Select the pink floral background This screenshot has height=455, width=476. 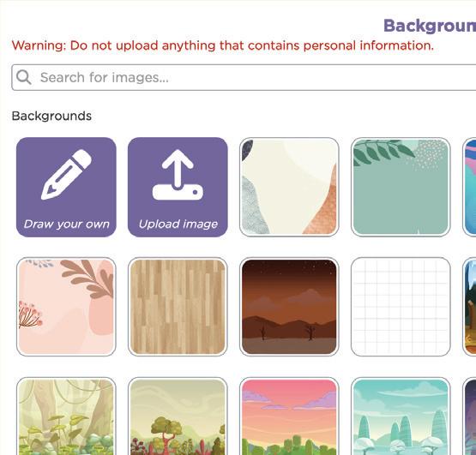pos(66,307)
